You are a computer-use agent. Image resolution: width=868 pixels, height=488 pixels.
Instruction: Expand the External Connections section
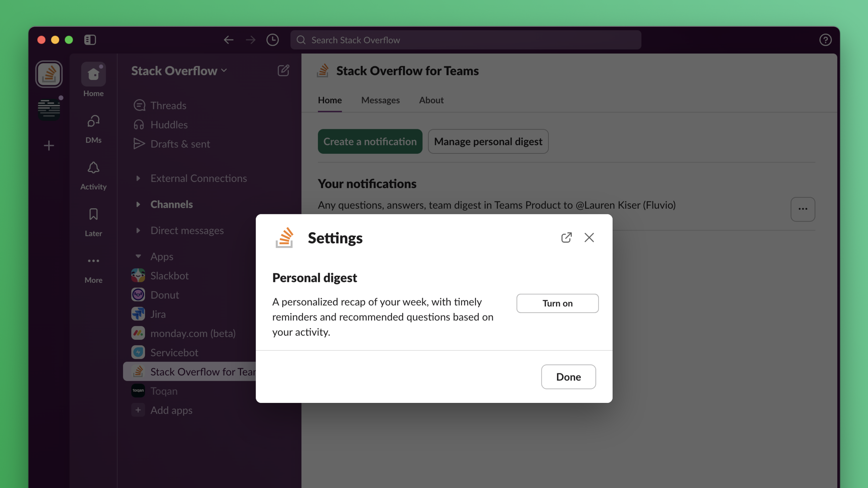pyautogui.click(x=138, y=178)
